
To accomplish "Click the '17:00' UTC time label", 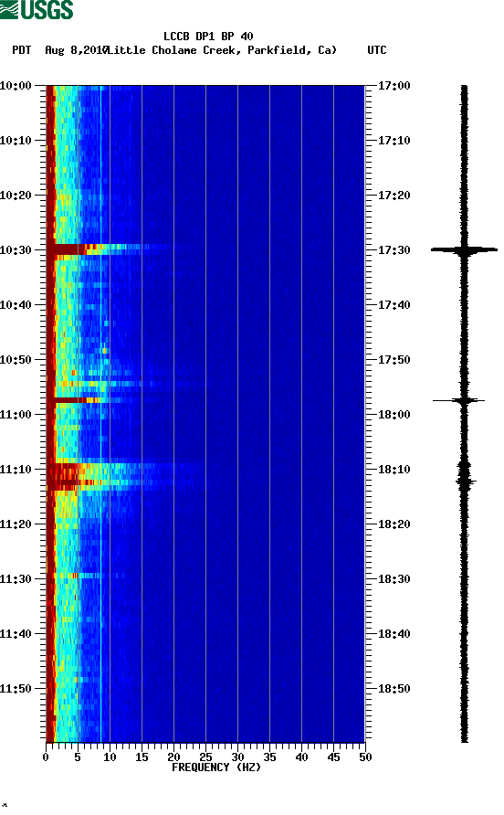I will [x=394, y=86].
